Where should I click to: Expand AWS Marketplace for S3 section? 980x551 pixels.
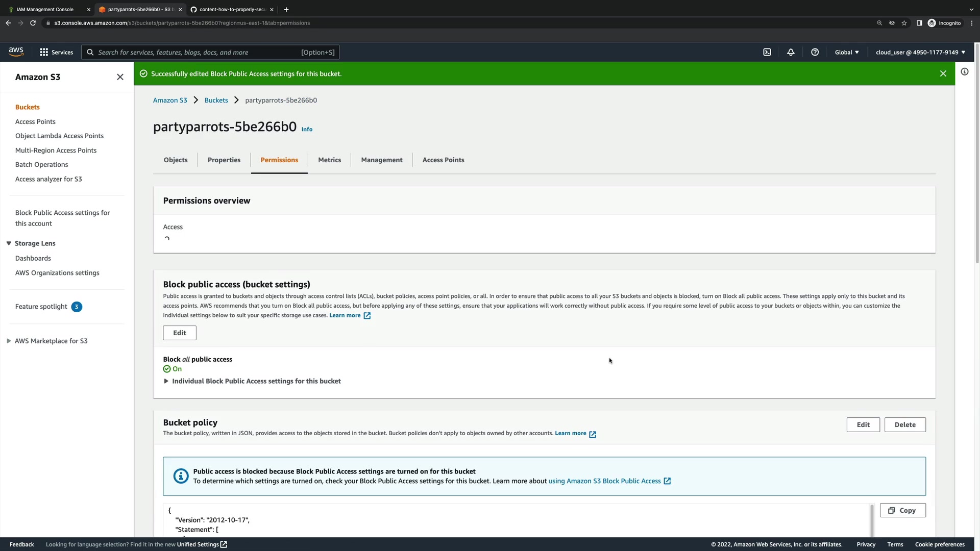click(9, 341)
